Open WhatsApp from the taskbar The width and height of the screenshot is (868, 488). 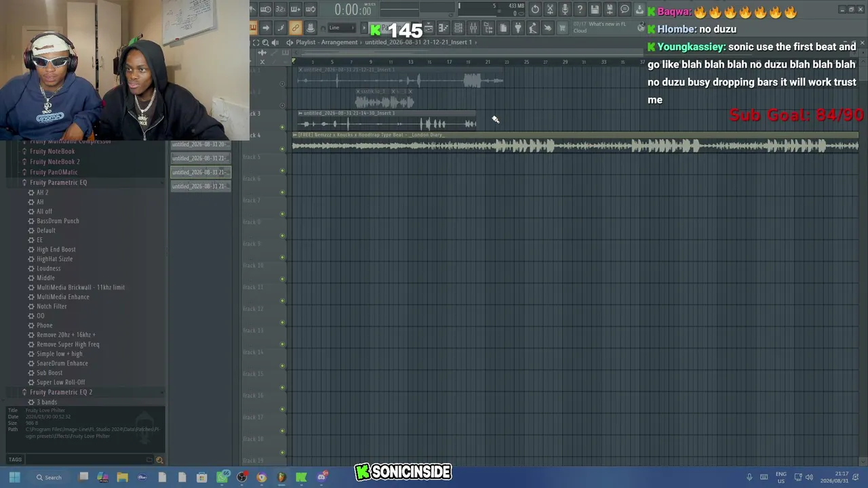coord(222,477)
